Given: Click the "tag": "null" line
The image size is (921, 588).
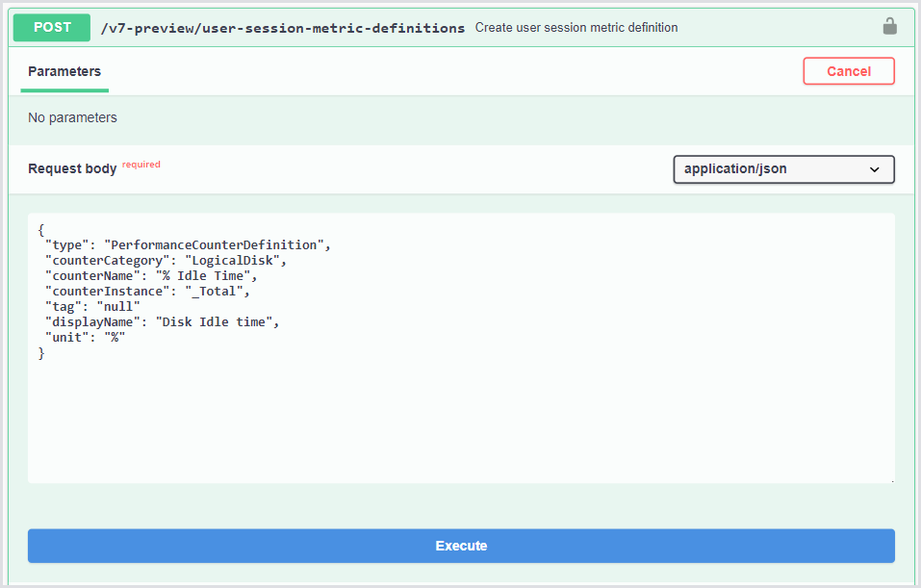Looking at the screenshot, I should pyautogui.click(x=93, y=307).
